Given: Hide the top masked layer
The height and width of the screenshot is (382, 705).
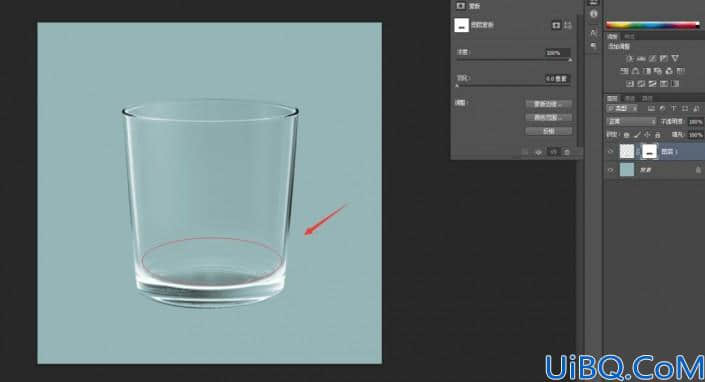Looking at the screenshot, I should coord(611,151).
